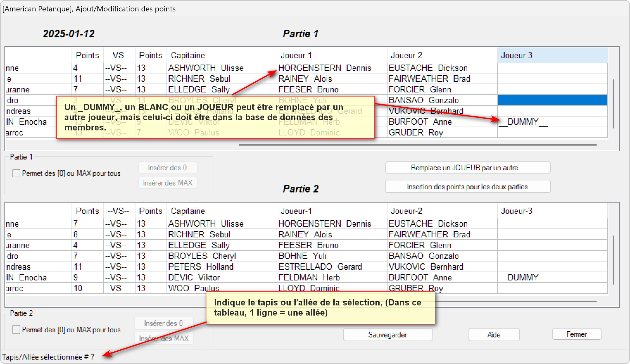The image size is (630, 364).
Task: Click Joueur-2 header in Partie 1 table
Action: tap(406, 55)
